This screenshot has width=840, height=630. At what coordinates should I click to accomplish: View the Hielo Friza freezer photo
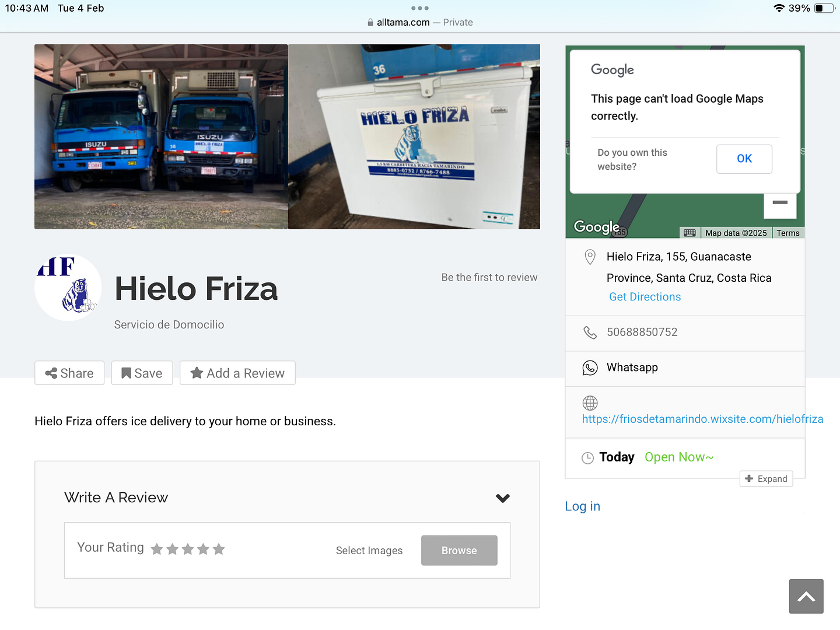pos(414,136)
